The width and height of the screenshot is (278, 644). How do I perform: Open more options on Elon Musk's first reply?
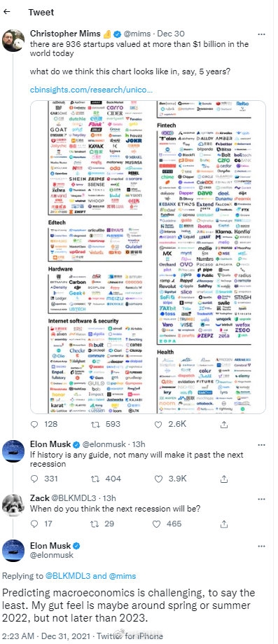coord(261,445)
